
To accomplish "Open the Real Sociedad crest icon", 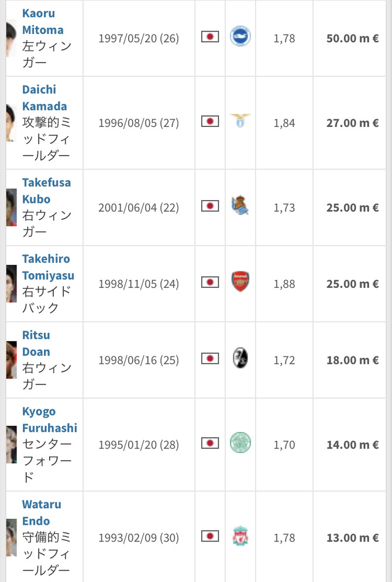I will click(x=240, y=205).
